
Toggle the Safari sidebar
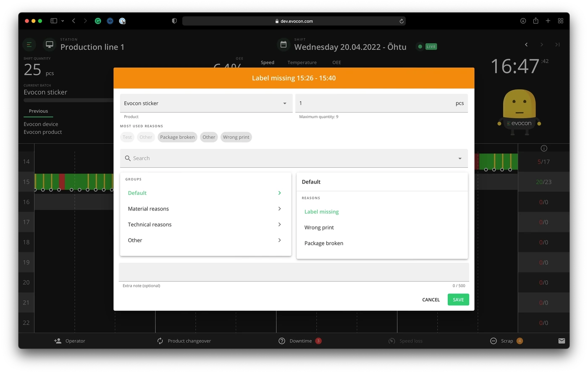[x=54, y=21]
